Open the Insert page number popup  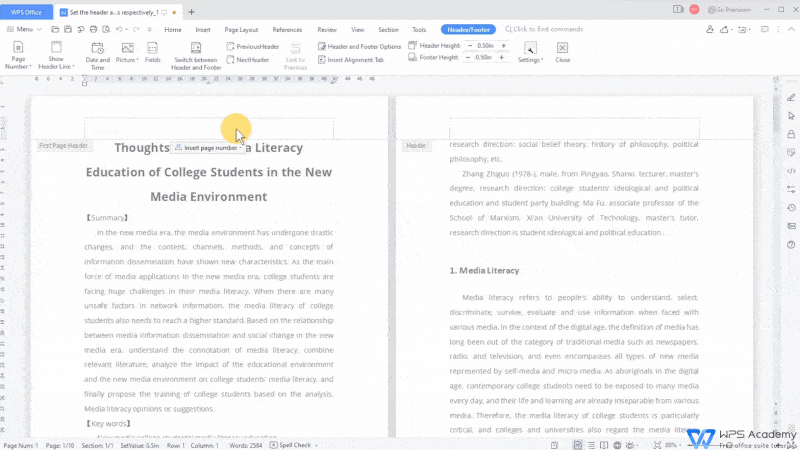pos(208,148)
